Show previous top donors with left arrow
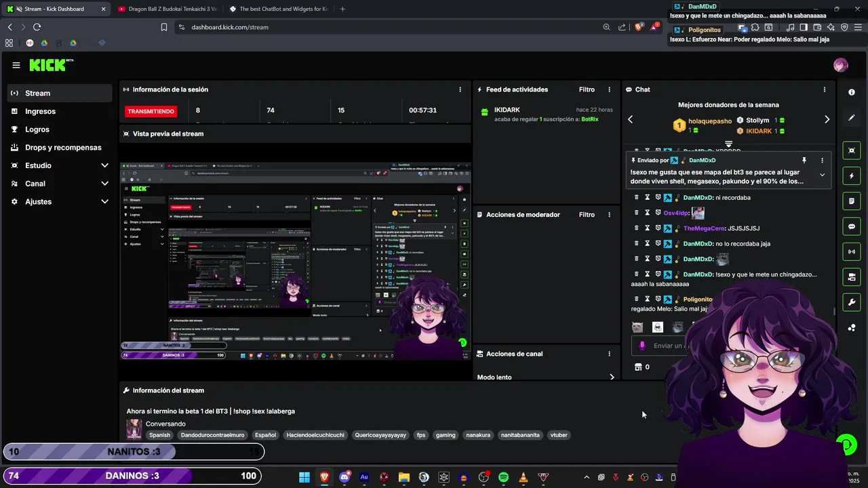The width and height of the screenshot is (868, 488). coord(630,119)
